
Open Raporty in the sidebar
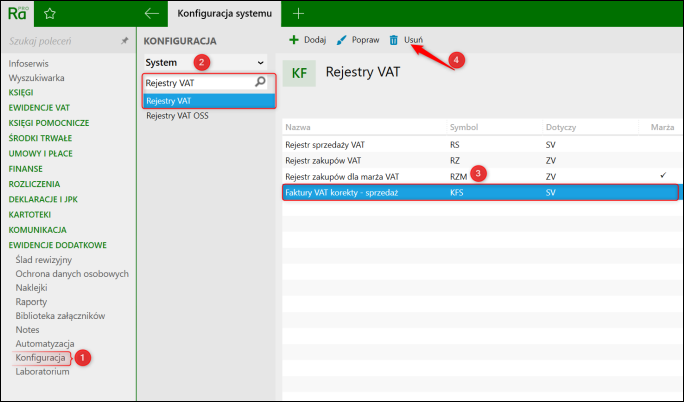click(x=31, y=302)
